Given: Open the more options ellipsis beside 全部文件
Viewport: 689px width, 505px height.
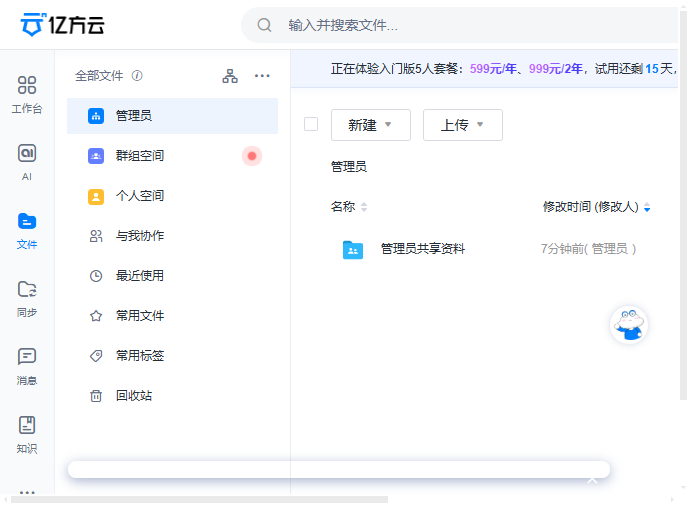Looking at the screenshot, I should (262, 76).
